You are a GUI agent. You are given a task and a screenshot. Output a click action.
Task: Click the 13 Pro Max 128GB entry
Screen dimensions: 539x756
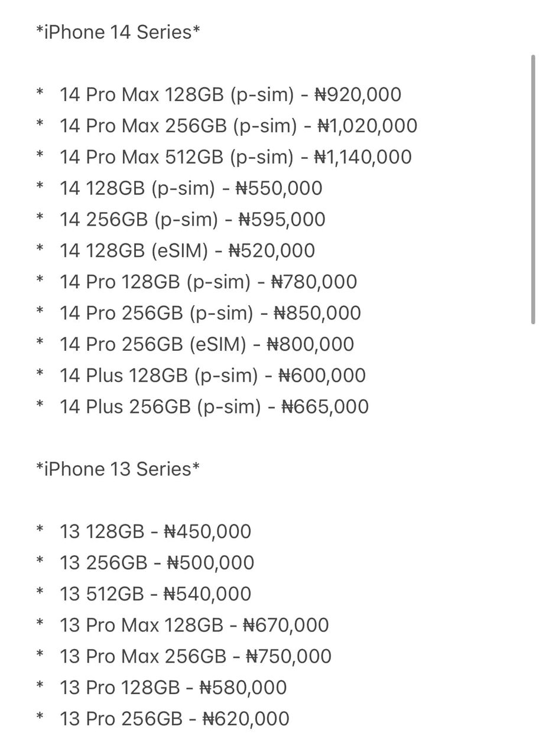[194, 625]
